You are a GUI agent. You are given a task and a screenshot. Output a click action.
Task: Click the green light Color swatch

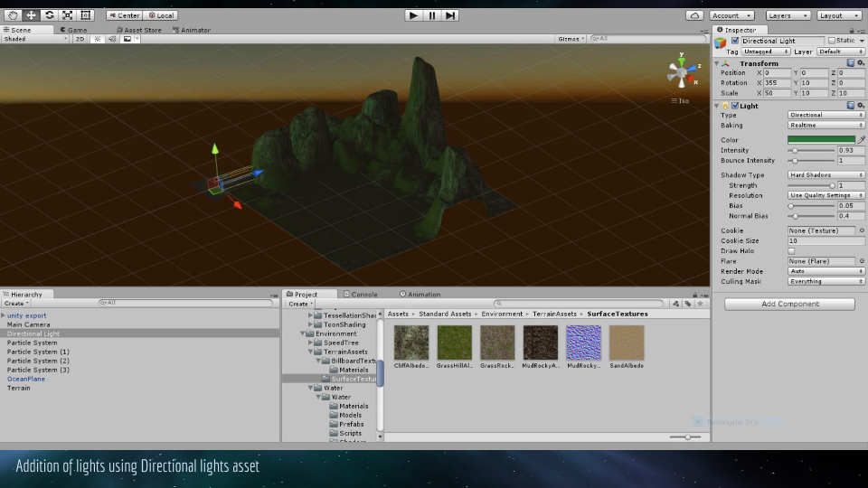(x=820, y=140)
